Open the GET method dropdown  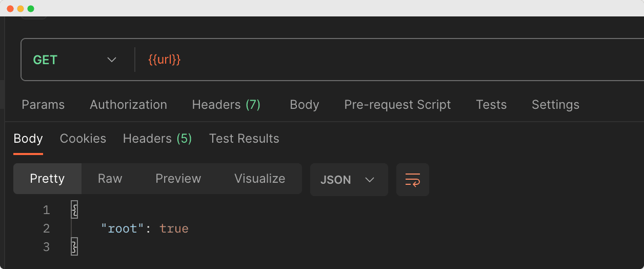[75, 60]
